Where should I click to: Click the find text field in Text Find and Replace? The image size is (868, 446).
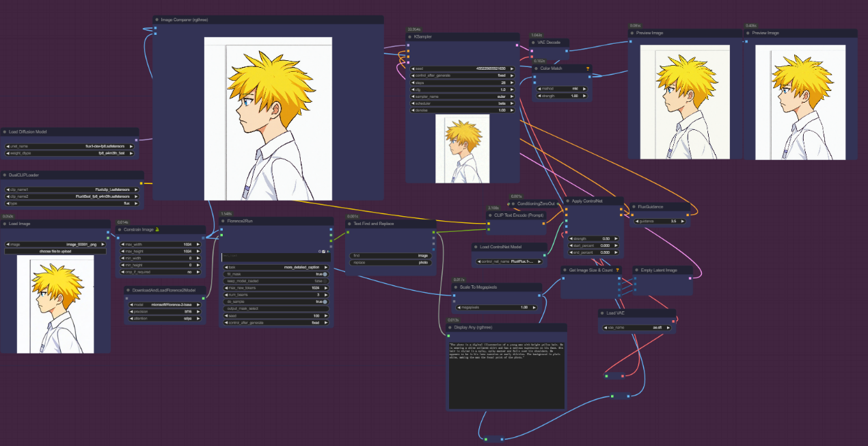coord(390,255)
